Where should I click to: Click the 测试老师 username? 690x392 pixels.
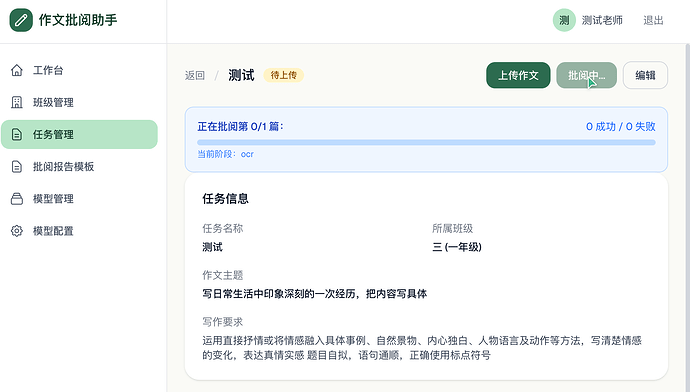tap(602, 20)
